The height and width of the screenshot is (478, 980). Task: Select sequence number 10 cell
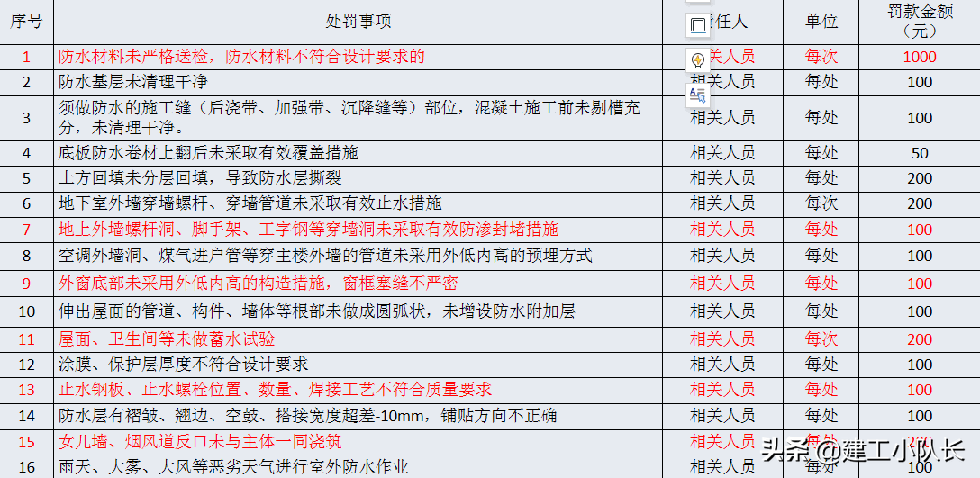(26, 311)
